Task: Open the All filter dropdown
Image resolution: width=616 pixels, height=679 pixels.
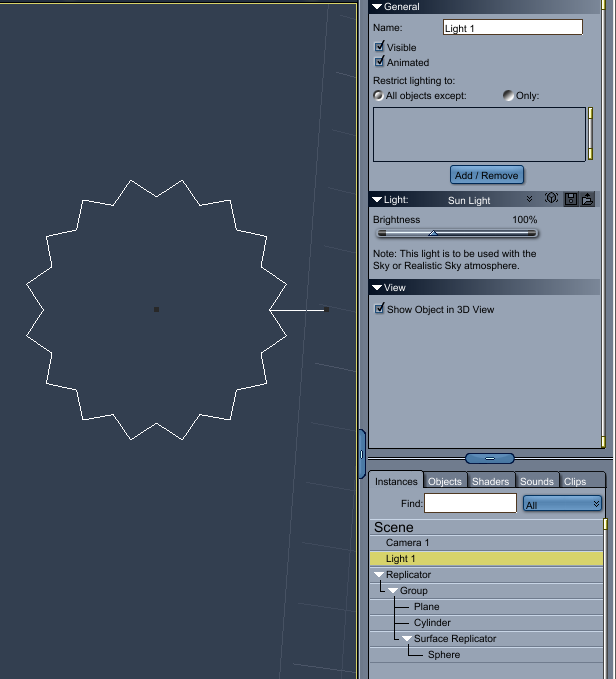Action: [x=562, y=504]
